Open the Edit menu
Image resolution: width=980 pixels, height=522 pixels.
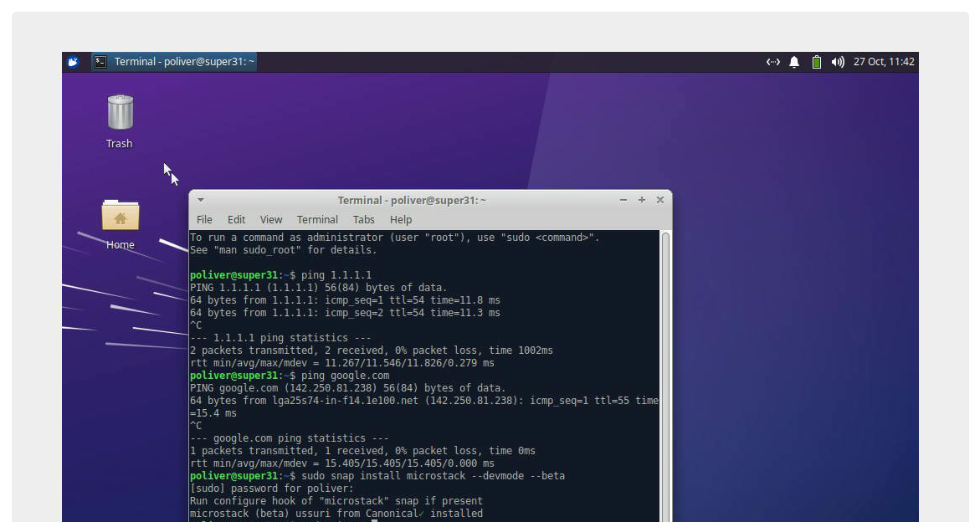point(236,219)
